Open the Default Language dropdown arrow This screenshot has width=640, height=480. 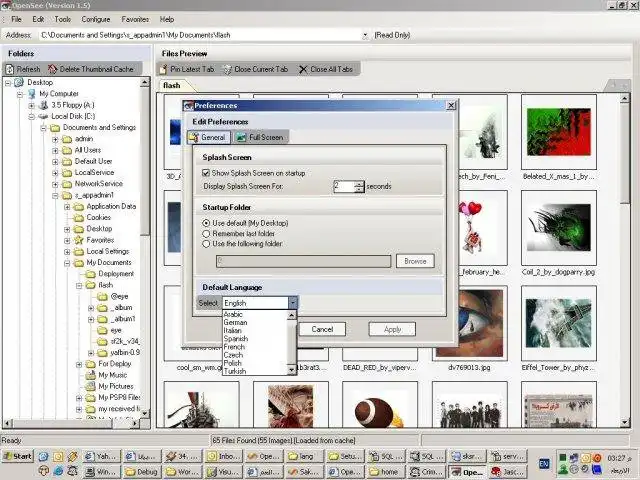tap(292, 302)
